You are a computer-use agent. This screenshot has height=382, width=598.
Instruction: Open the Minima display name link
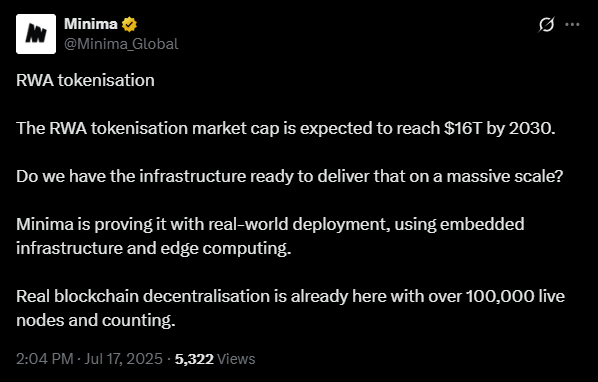tap(91, 24)
